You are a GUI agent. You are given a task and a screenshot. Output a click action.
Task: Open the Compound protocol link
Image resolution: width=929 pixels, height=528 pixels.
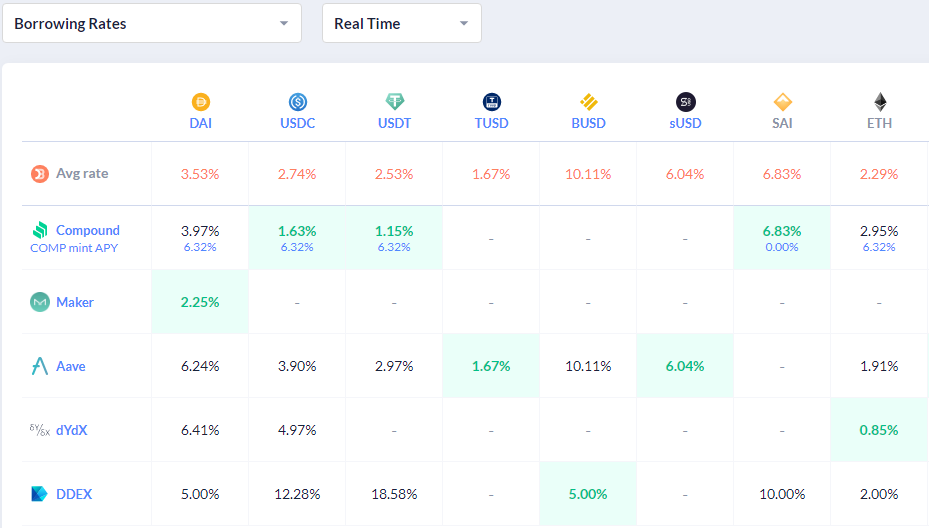tap(88, 230)
